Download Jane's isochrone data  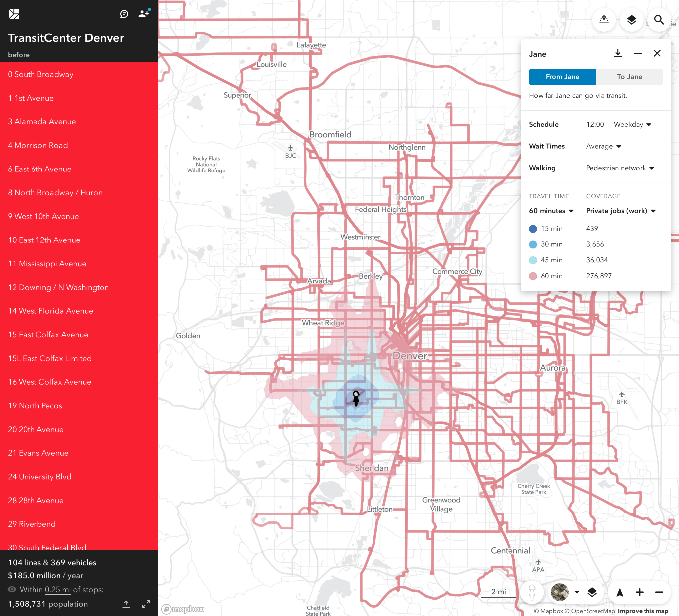[x=617, y=53]
